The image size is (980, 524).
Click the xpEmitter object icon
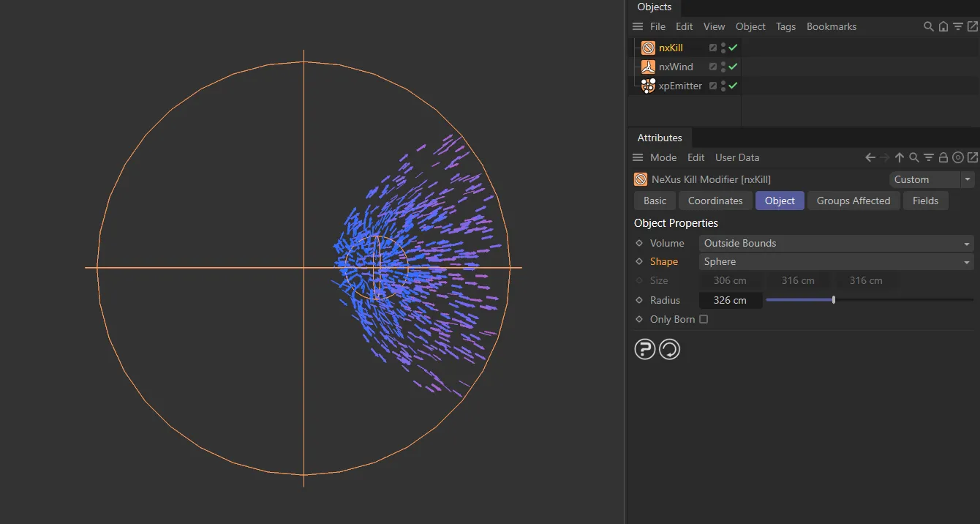[648, 86]
